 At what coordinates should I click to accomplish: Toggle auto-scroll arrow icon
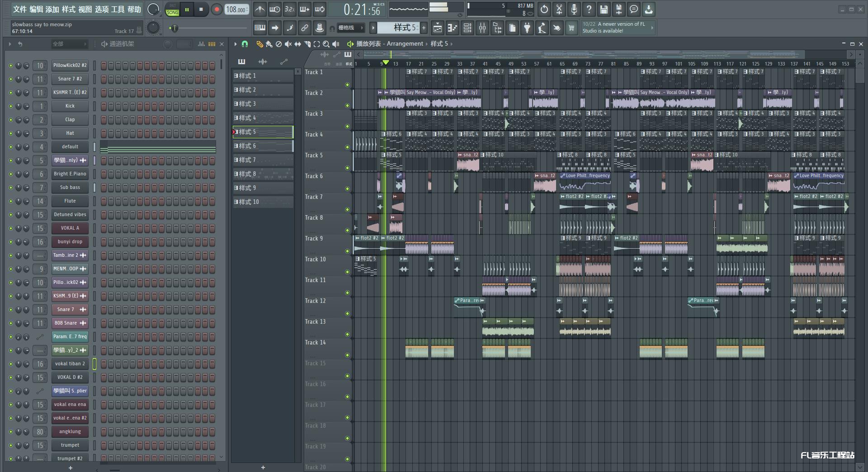coord(275,28)
